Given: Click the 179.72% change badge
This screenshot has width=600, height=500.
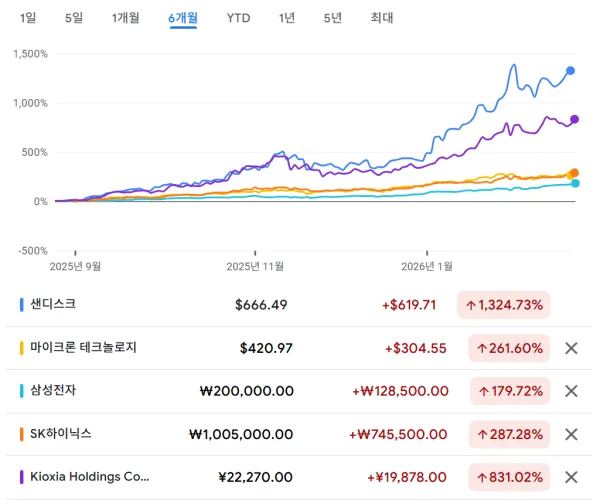Looking at the screenshot, I should tap(510, 391).
